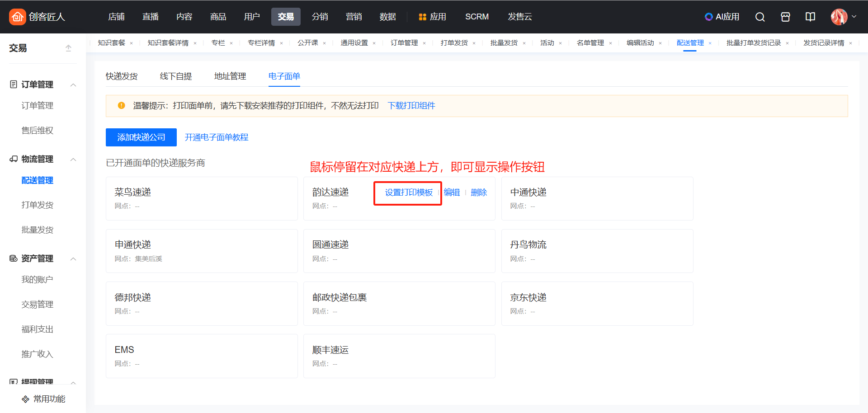868x413 pixels.
Task: Open the 下载打印组件 link
Action: click(411, 106)
